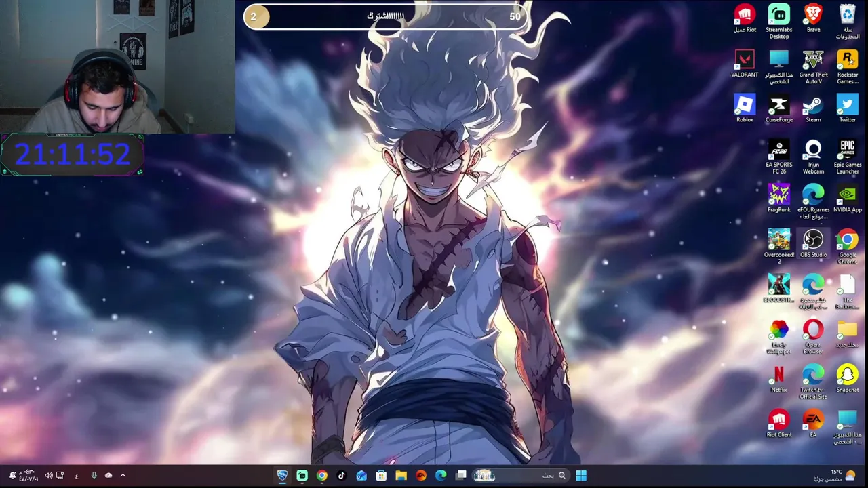Select the Opera Browser desktop icon
868x488 pixels.
[x=813, y=336]
